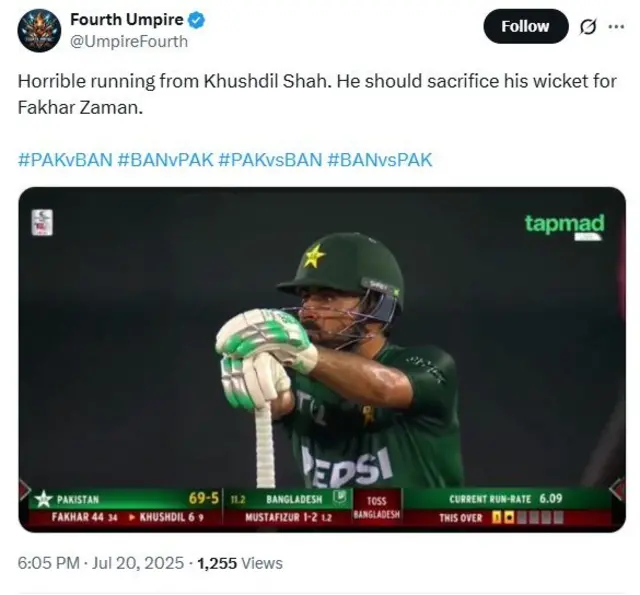Click the tapmad logo in image

coord(564,224)
